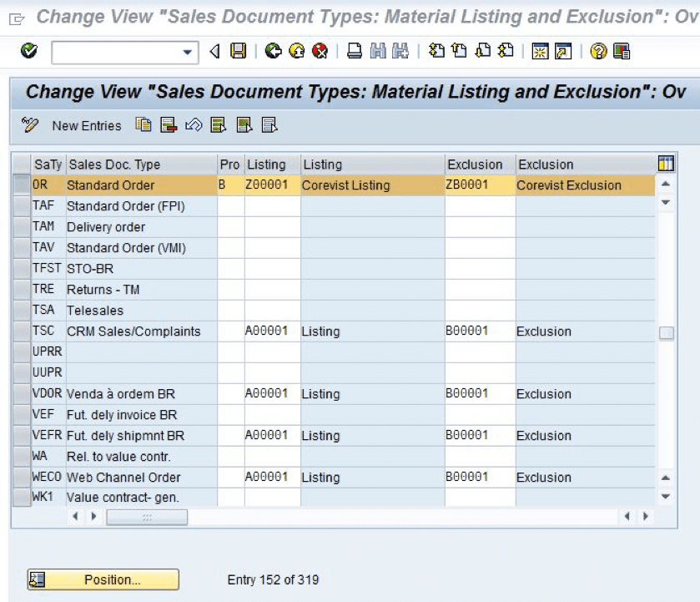Print using the printer icon

coord(354,53)
